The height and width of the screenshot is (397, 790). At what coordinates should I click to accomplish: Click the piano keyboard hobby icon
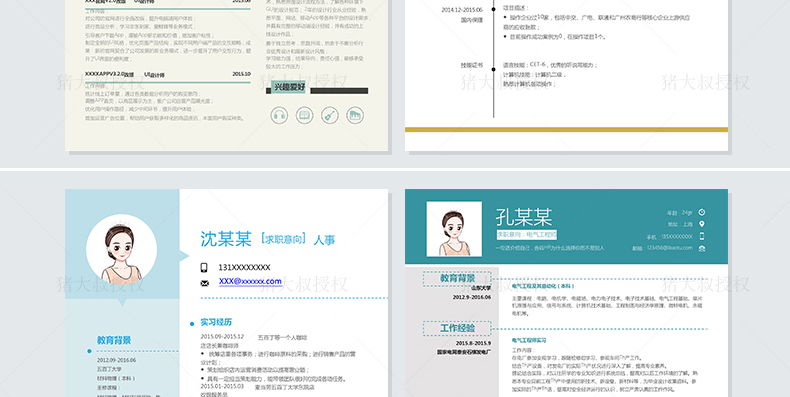click(355, 115)
